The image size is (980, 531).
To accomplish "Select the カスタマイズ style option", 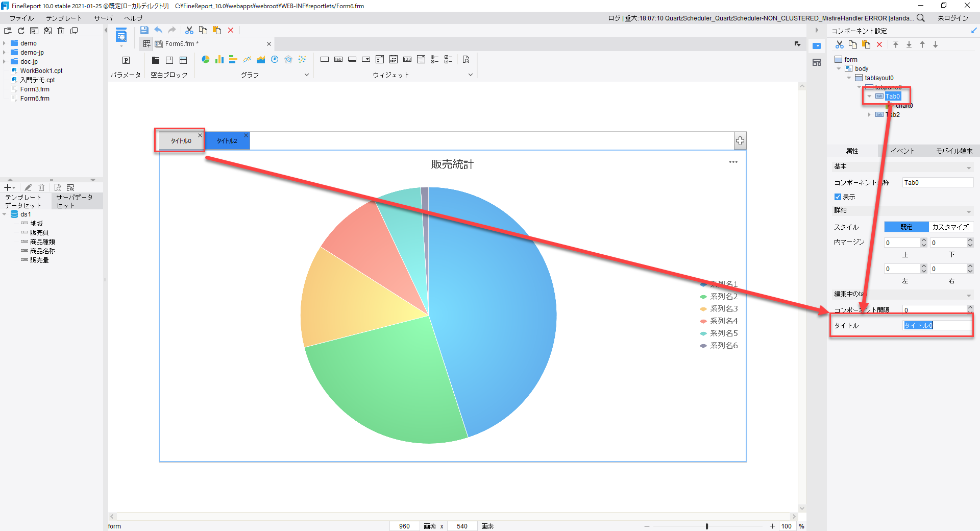I will [951, 227].
